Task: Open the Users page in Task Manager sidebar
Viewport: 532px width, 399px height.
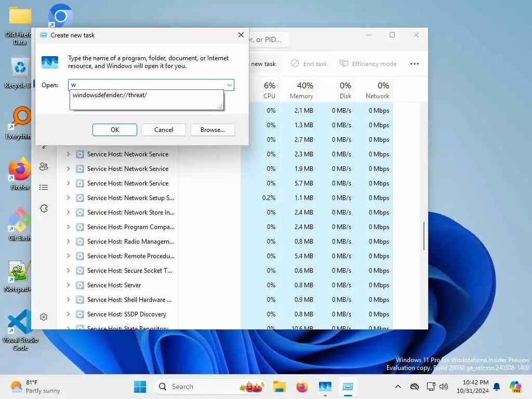Action: (44, 166)
